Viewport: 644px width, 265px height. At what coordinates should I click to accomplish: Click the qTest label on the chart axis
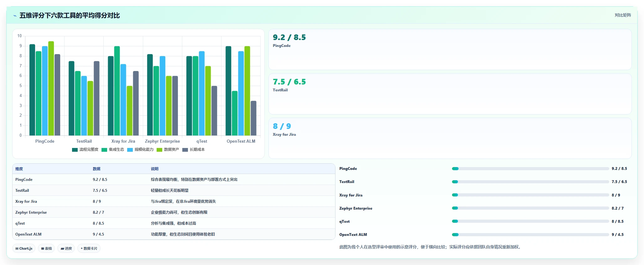202,141
